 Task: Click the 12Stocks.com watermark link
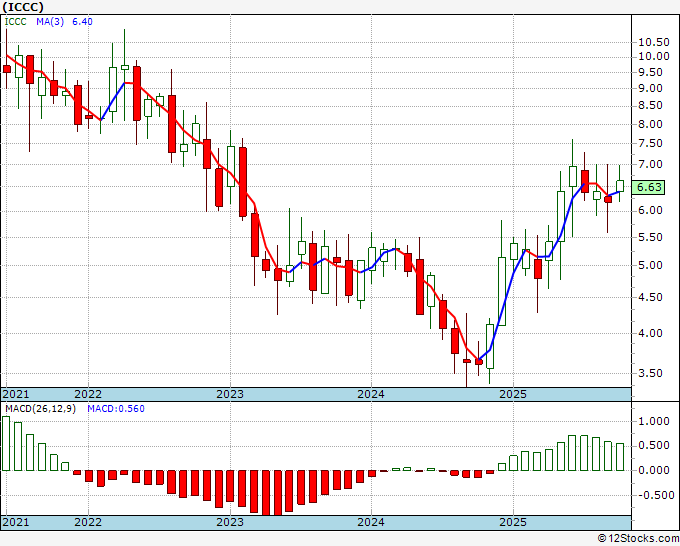click(x=637, y=538)
